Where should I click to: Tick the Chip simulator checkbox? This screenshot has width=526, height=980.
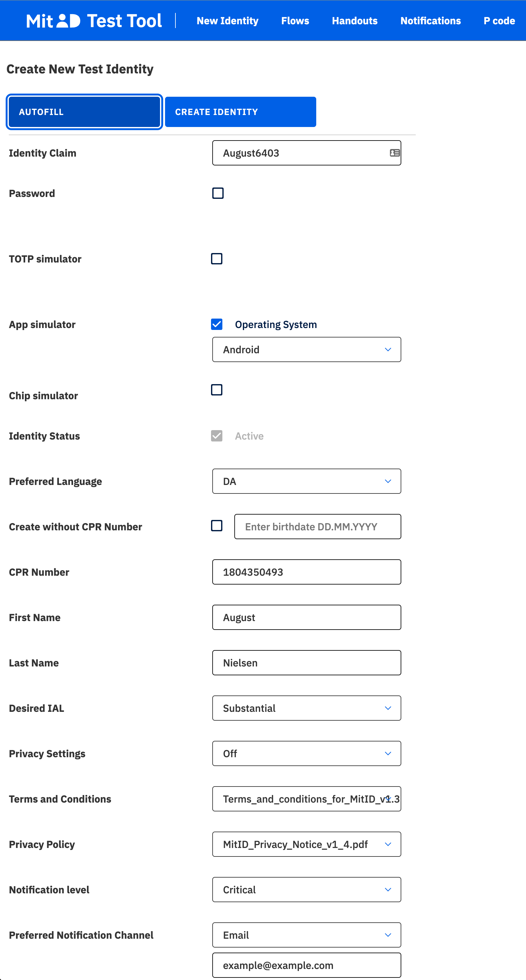(x=217, y=389)
